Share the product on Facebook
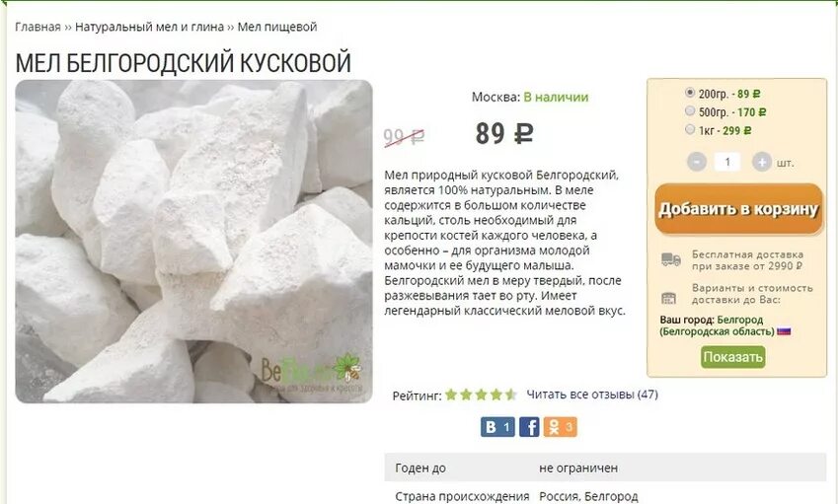 tap(529, 427)
